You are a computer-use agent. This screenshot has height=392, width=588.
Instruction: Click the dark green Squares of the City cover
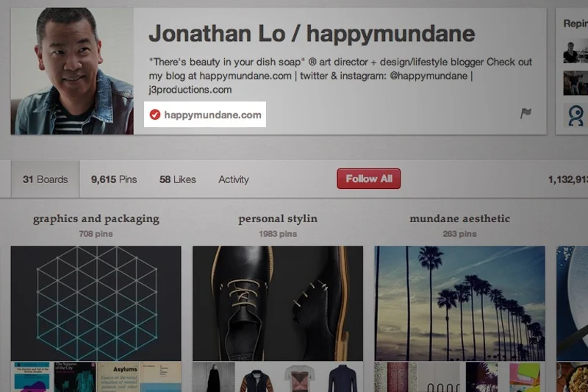[x=75, y=377]
